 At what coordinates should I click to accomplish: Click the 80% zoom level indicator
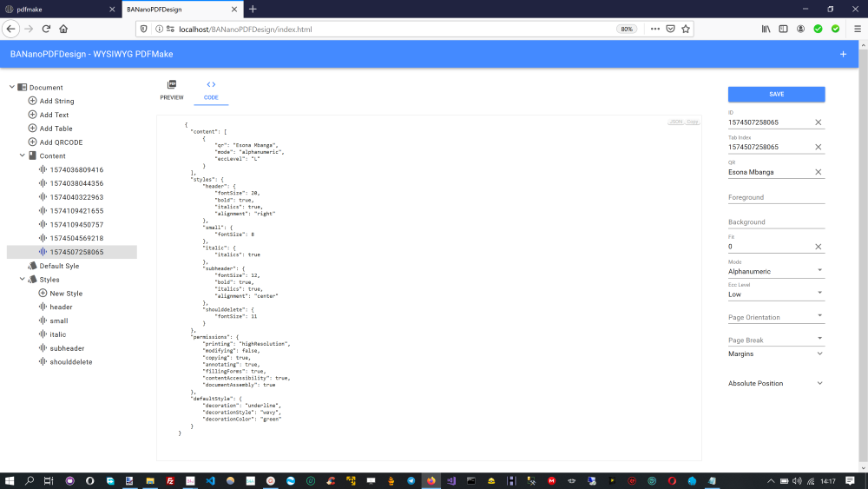[x=627, y=29]
